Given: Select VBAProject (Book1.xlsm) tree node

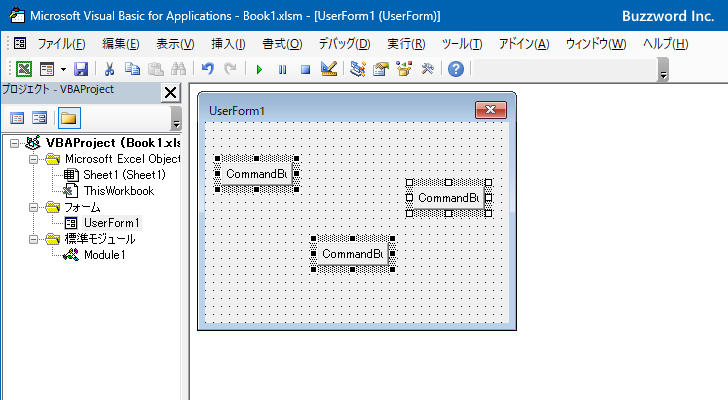Looking at the screenshot, I should (113, 143).
